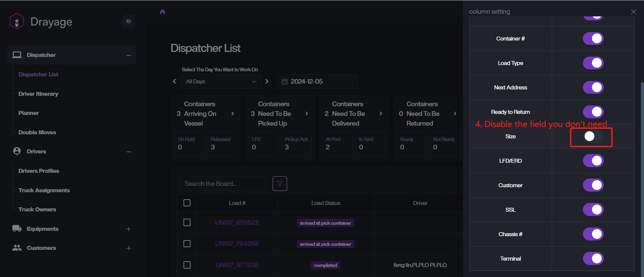The image size is (644, 277).
Task: Collapse the Drivers menu section
Action: coord(128,152)
